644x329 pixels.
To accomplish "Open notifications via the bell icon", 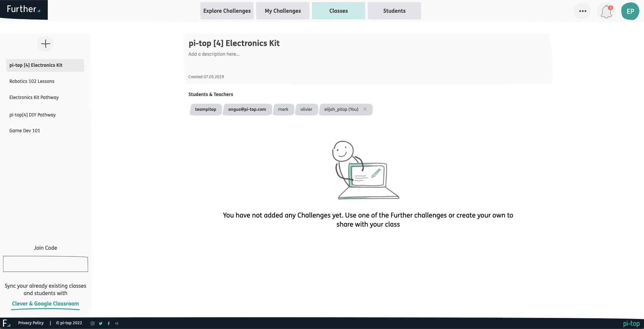I will click(607, 11).
